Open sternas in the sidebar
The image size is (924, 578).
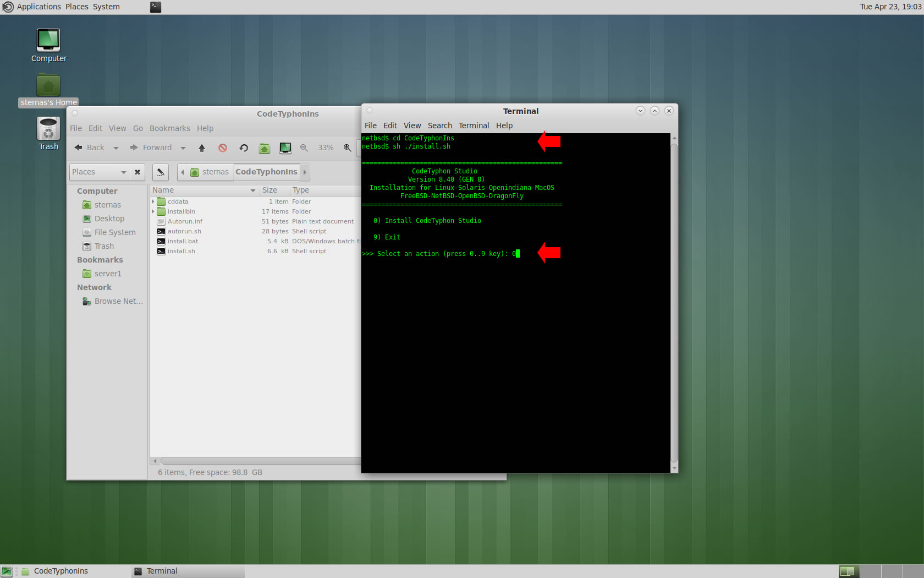coord(107,205)
